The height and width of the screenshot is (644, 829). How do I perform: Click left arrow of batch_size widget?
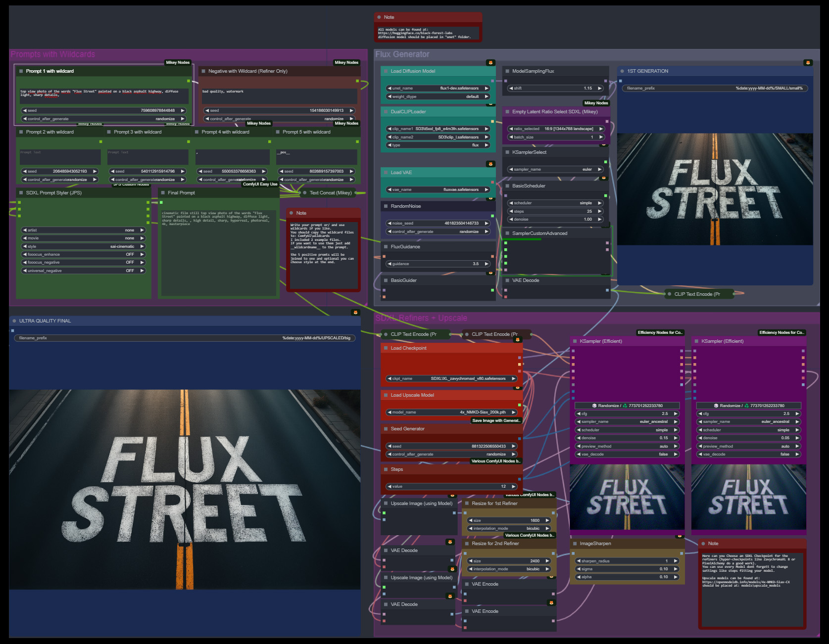(x=511, y=137)
